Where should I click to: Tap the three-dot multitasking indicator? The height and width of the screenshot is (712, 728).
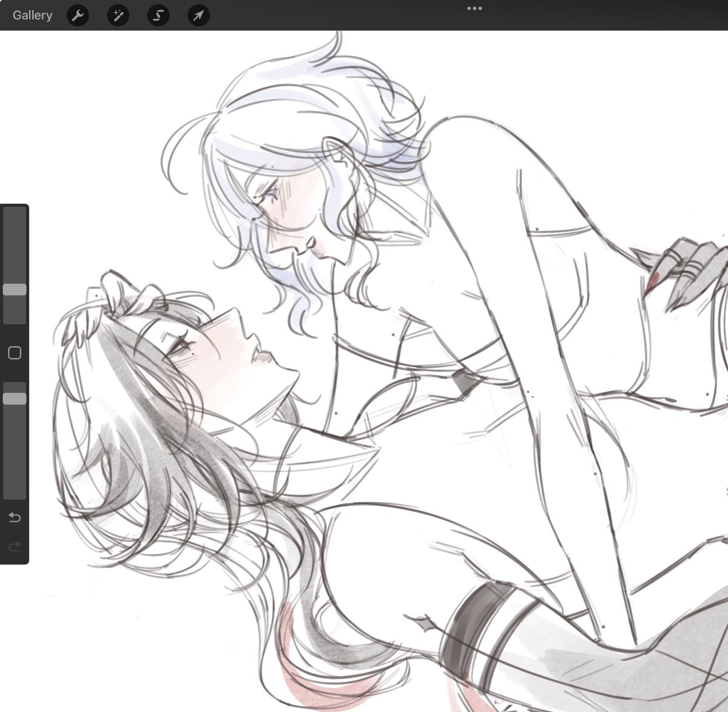(x=474, y=8)
